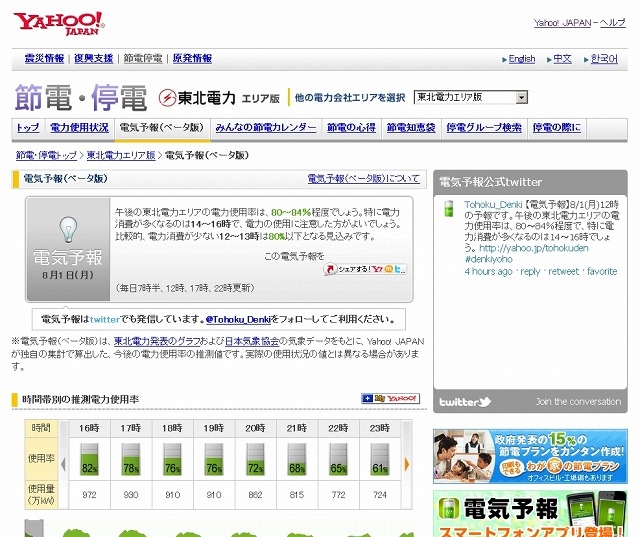Click the 61% battery gauge for 23時
The width and height of the screenshot is (640, 537).
point(380,459)
